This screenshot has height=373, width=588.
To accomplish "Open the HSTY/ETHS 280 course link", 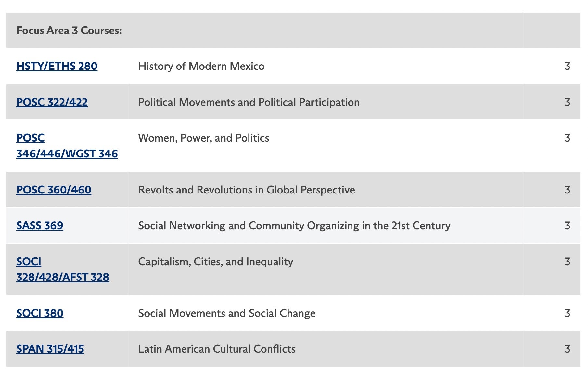I will click(57, 66).
